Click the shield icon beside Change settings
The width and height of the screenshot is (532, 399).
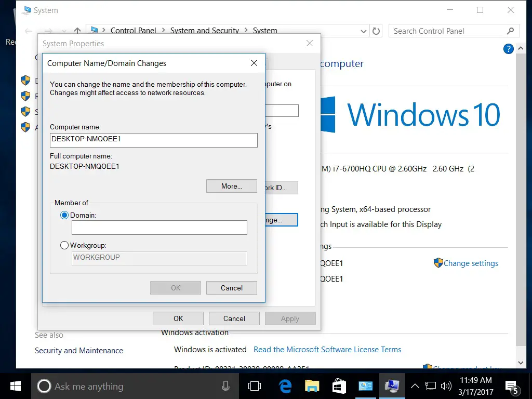click(x=438, y=263)
